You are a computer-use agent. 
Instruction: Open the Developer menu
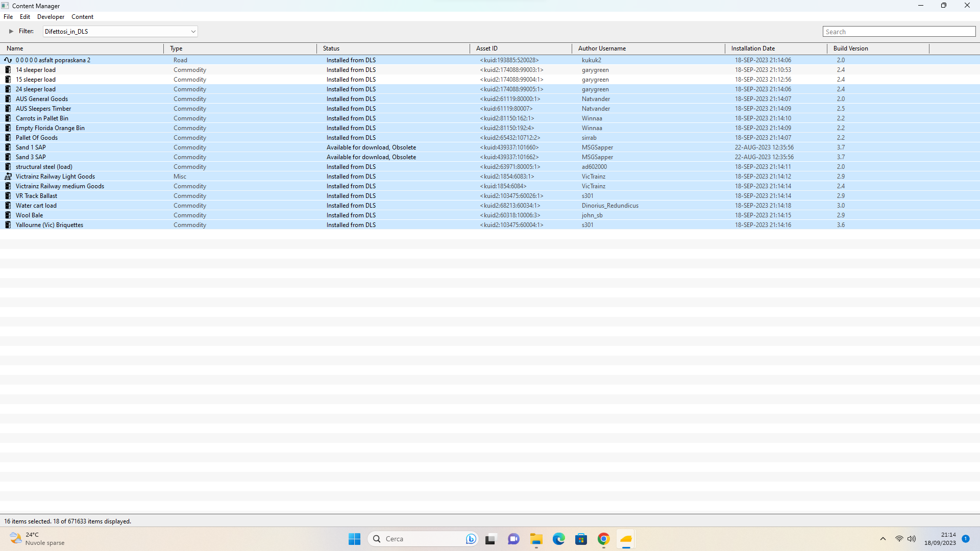point(51,17)
